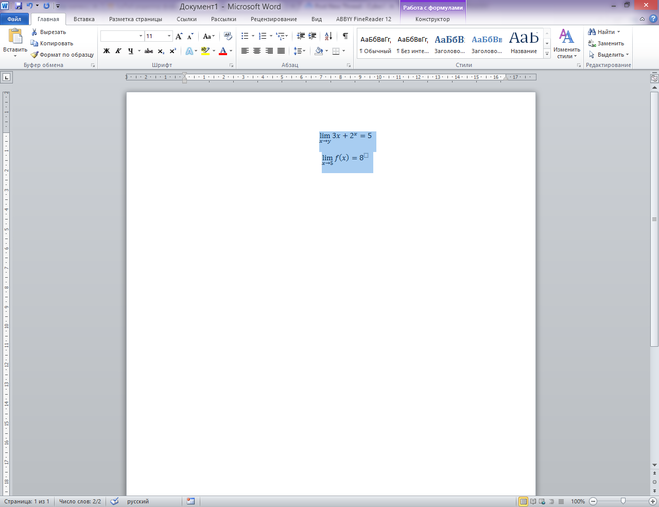Open the Change Case (Aa) dropdown
This screenshot has width=659, height=507.
pos(208,36)
